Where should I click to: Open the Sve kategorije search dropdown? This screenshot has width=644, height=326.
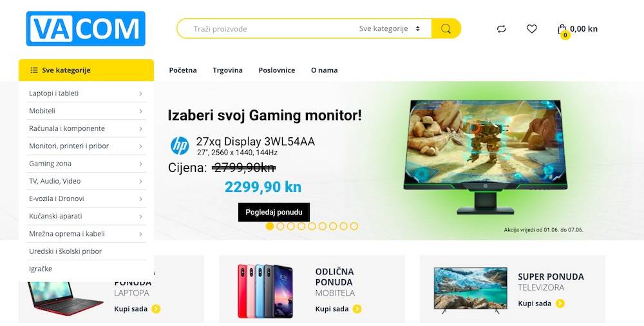click(390, 29)
